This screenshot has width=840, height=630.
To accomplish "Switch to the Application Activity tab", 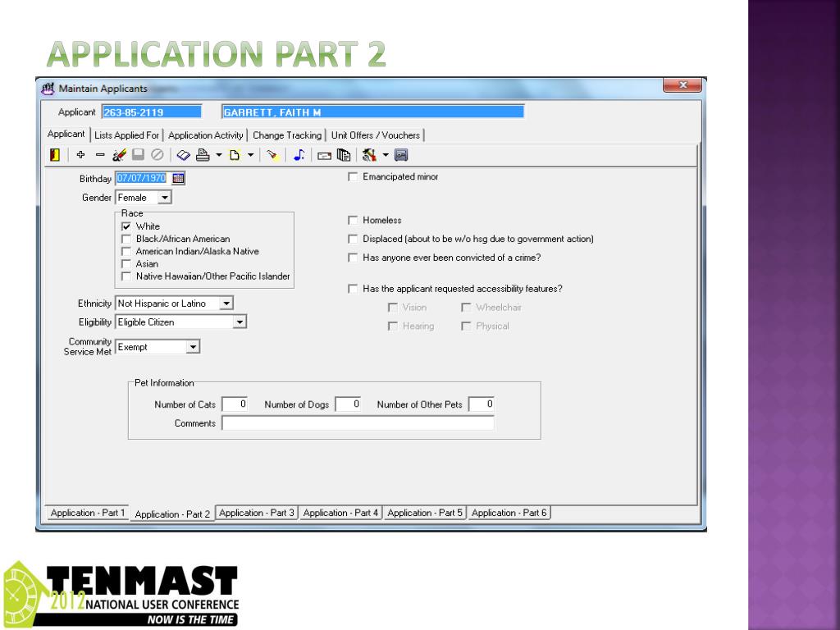I will pos(206,135).
